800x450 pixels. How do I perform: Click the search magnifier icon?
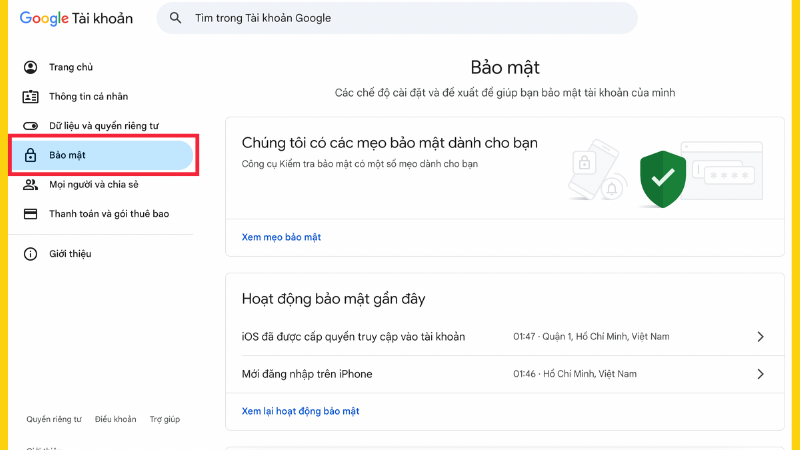(x=176, y=18)
